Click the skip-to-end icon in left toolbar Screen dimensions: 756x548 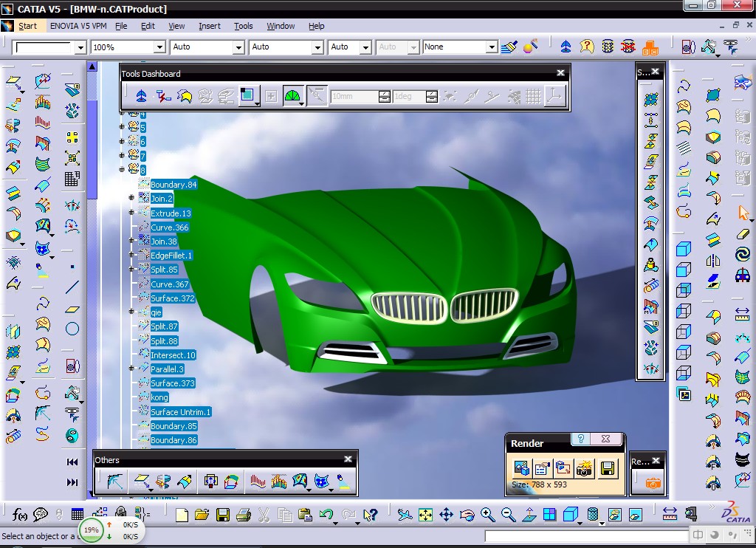point(72,482)
